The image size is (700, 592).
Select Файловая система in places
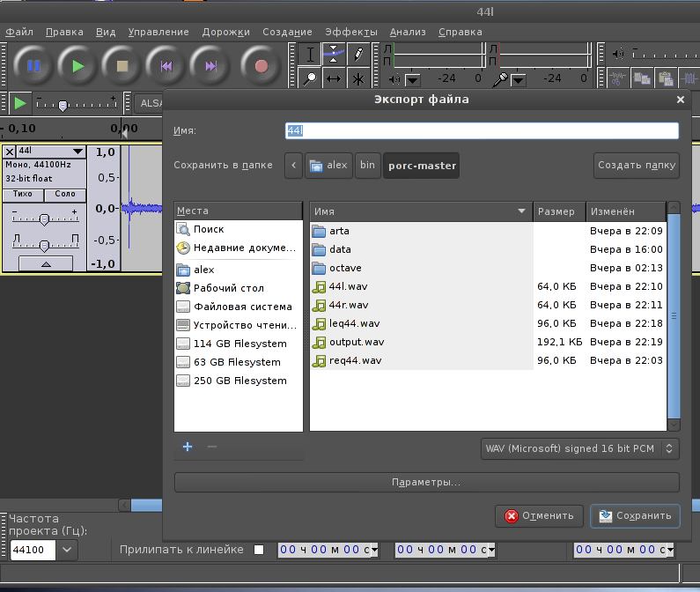pyautogui.click(x=239, y=307)
